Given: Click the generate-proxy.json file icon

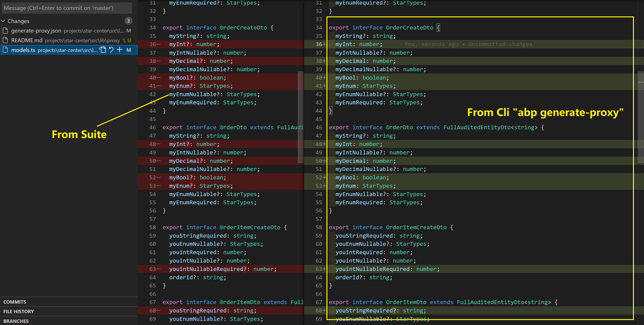Looking at the screenshot, I should click(5, 30).
